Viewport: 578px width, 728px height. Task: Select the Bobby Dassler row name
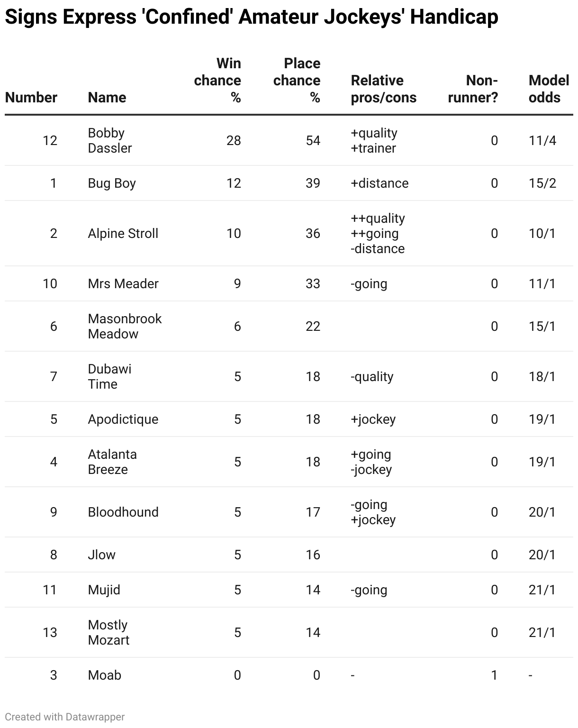[x=110, y=140]
